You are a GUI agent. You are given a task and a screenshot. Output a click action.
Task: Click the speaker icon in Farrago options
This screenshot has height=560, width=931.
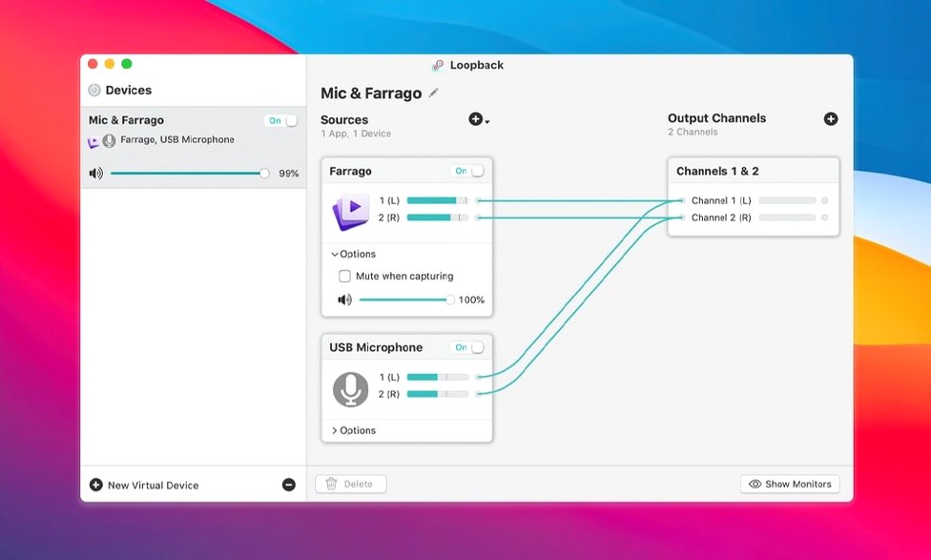click(344, 300)
